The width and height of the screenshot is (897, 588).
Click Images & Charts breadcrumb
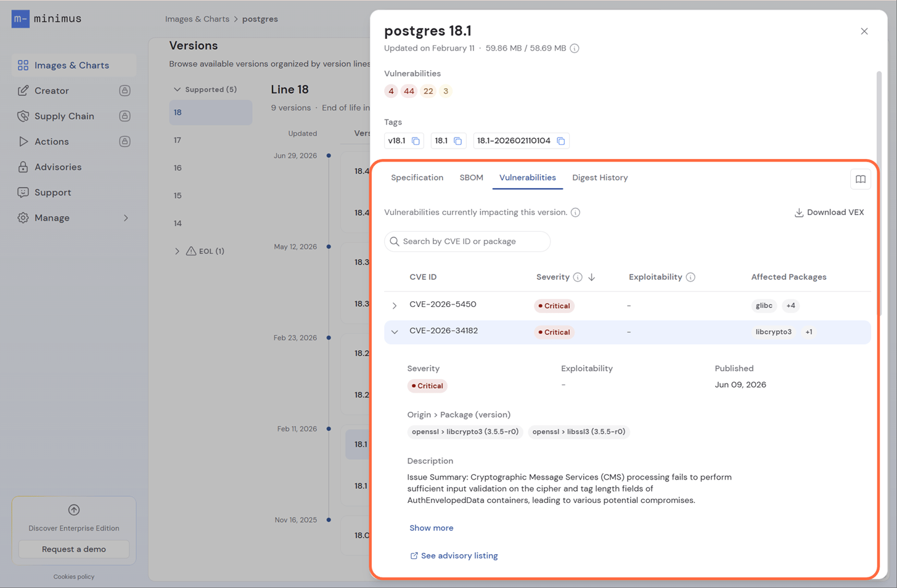tap(197, 19)
